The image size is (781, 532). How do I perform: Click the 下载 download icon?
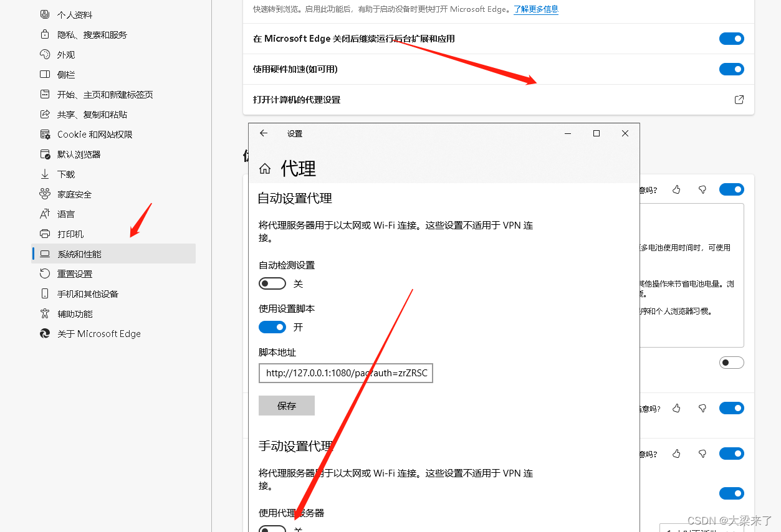[45, 174]
